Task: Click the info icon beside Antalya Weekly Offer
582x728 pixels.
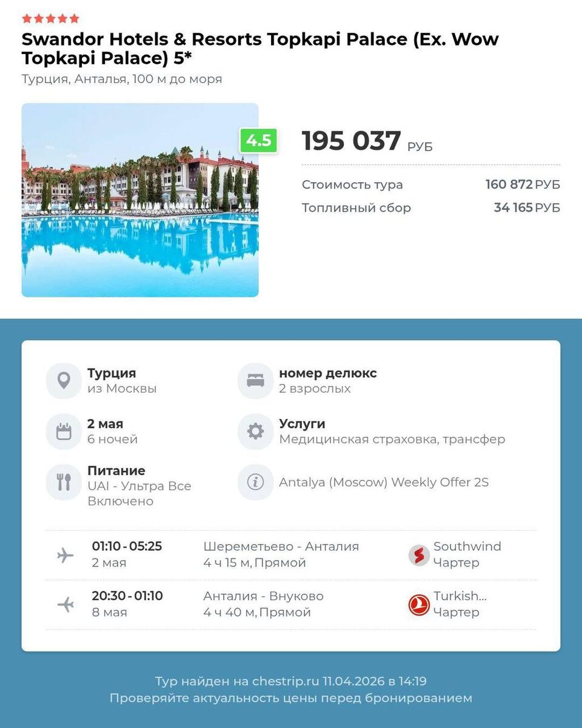Action: [255, 482]
